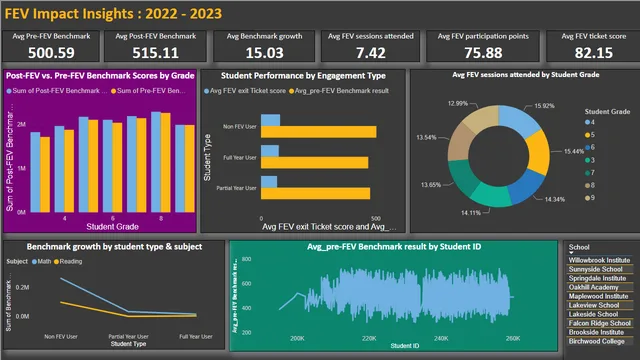Viewport: 640px width, 360px height.
Task: Click the 15.44% yellow donut slice
Action: click(x=539, y=152)
